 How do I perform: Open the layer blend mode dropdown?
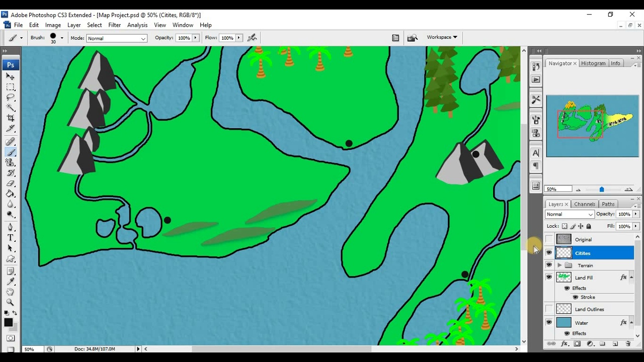(x=570, y=214)
